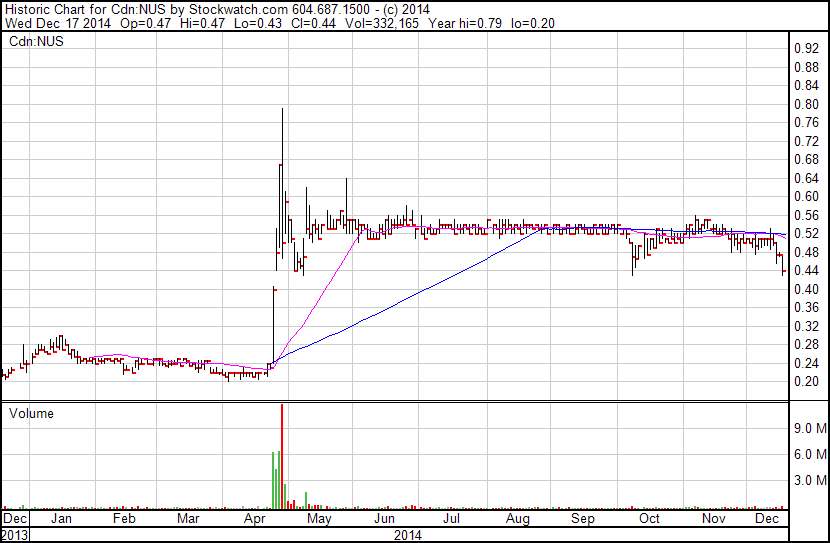Select the Apr month marker on the time axis
This screenshot has width=830, height=543.
pos(254,520)
